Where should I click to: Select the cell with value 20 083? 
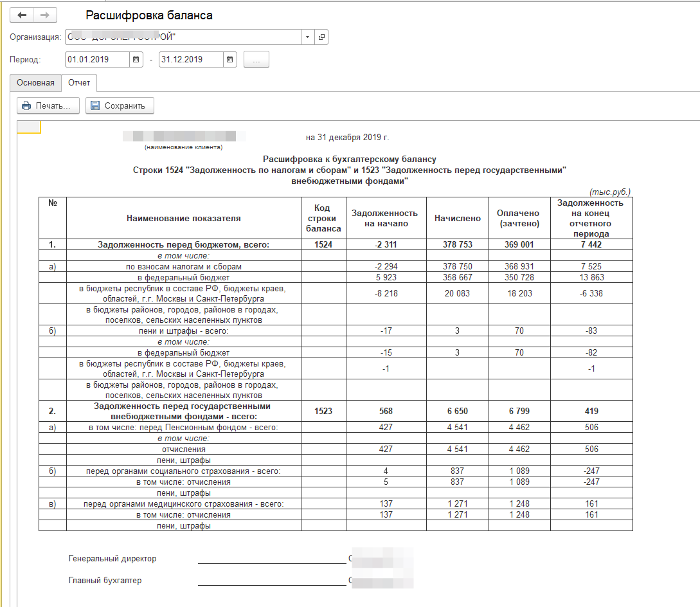[458, 293]
